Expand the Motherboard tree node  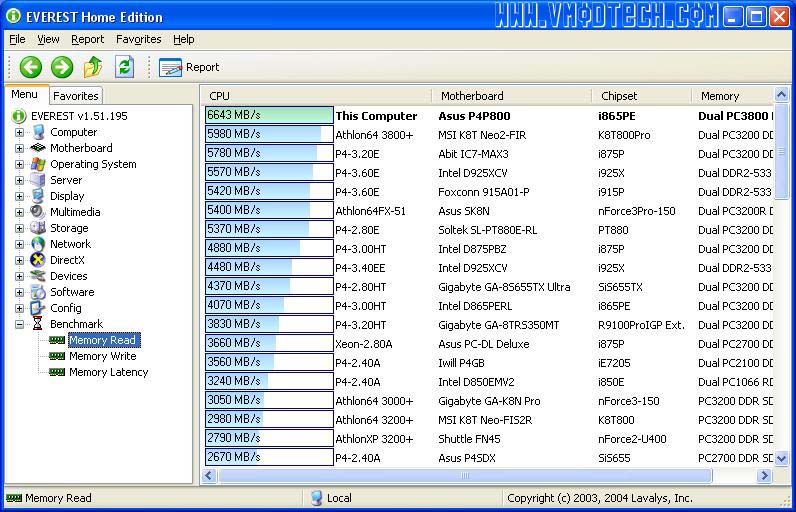point(19,149)
